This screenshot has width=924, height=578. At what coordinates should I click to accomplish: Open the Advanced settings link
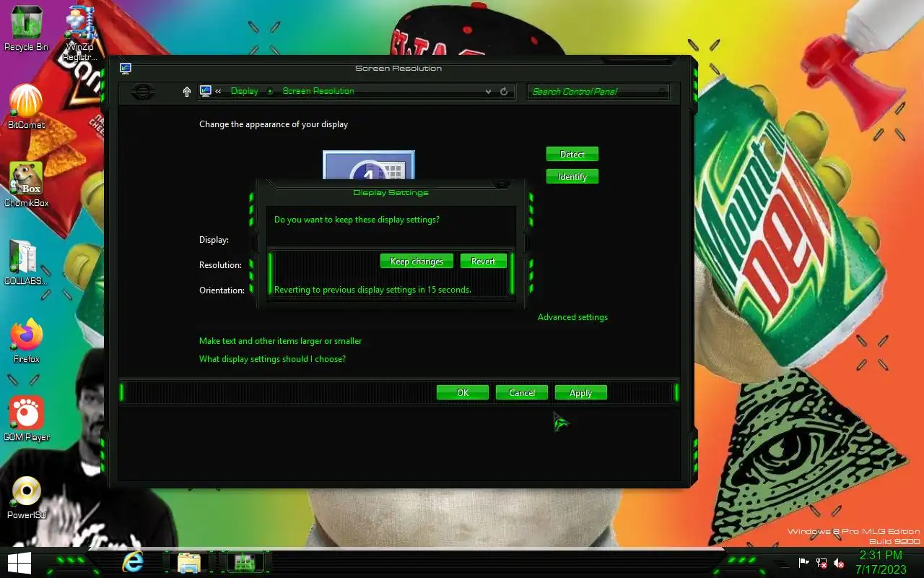[x=572, y=317]
